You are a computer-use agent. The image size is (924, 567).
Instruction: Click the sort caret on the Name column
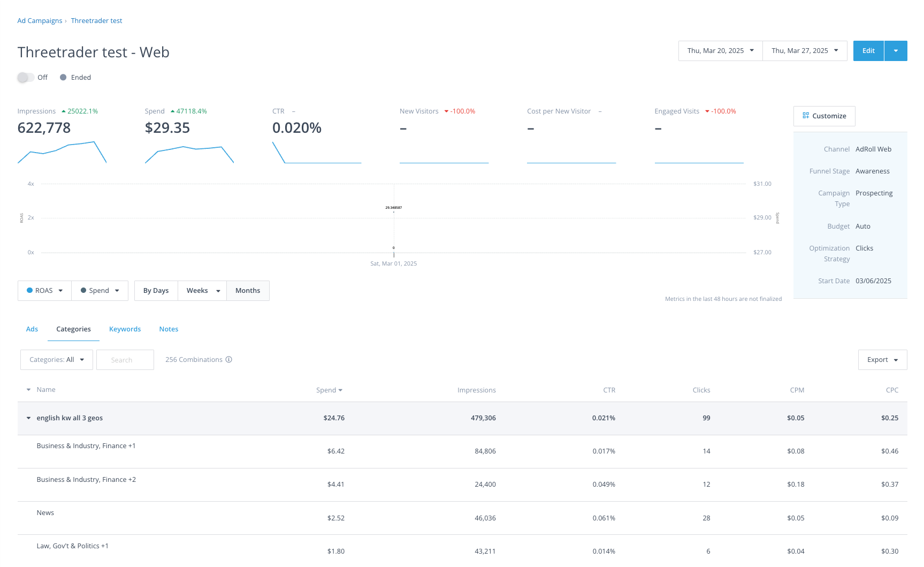[28, 390]
